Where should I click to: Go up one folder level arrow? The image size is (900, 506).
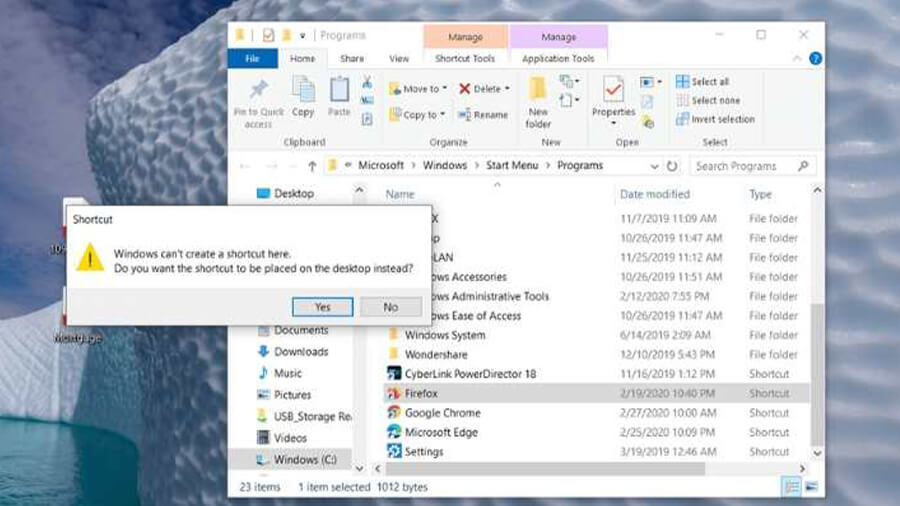point(312,166)
